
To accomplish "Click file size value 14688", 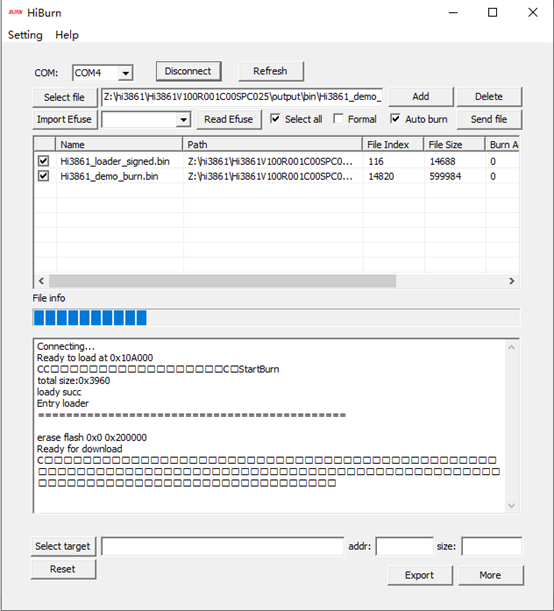I will [x=442, y=161].
